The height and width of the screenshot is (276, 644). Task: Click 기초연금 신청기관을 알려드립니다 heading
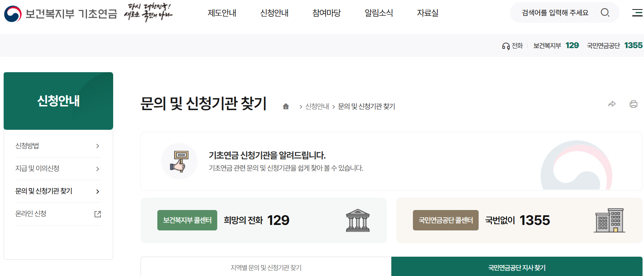click(x=267, y=155)
